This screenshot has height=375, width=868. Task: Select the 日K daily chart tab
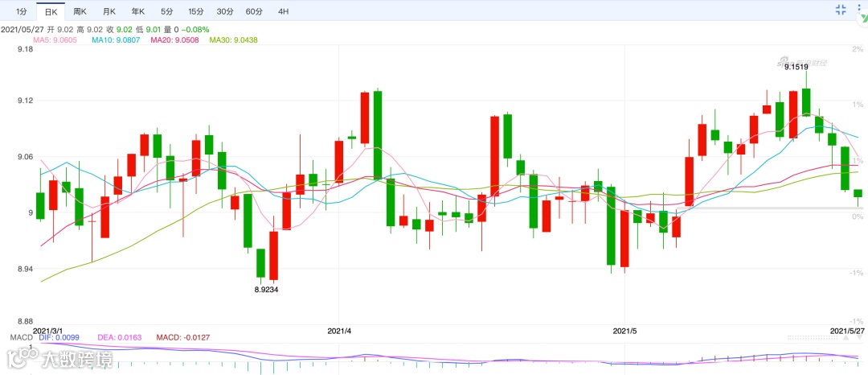pos(51,11)
